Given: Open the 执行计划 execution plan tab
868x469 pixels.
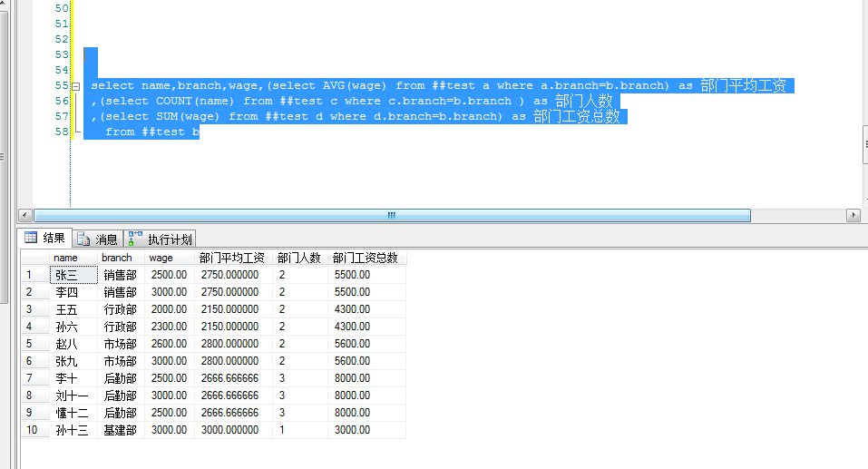Looking at the screenshot, I should click(160, 239).
